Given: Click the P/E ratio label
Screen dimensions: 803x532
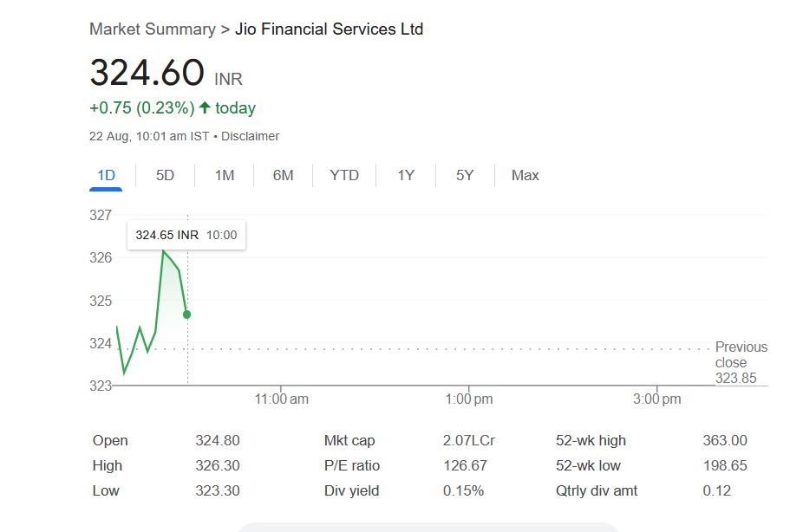Looking at the screenshot, I should pyautogui.click(x=351, y=466).
